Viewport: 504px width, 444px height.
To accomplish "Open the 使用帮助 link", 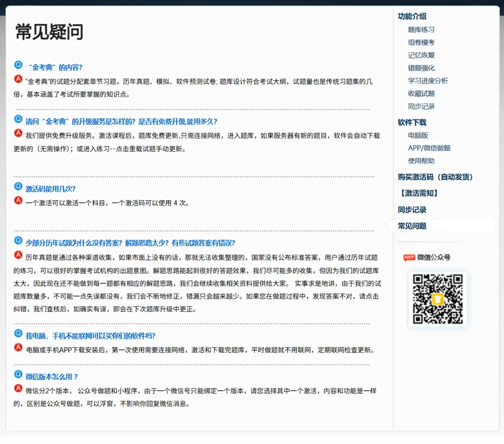I will (421, 161).
